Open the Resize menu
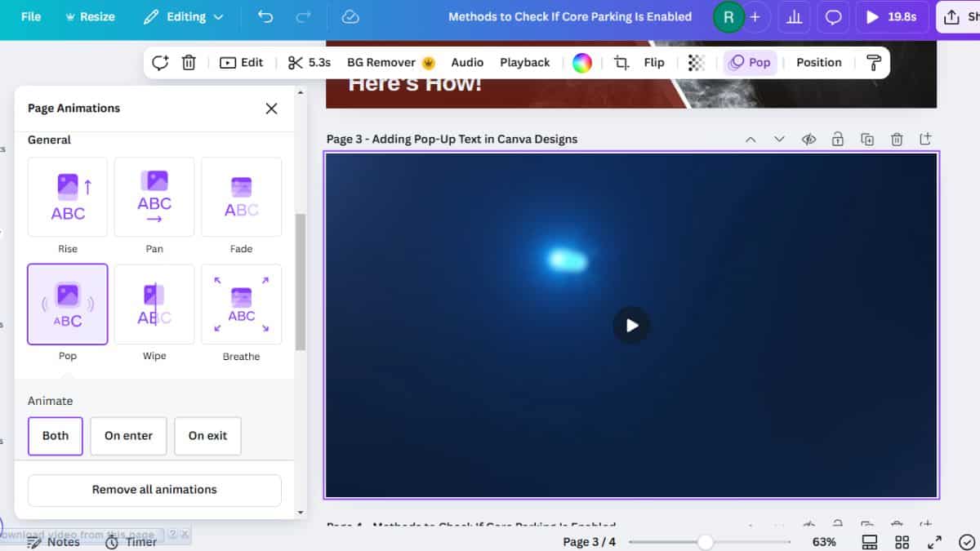The image size is (980, 551). (x=90, y=17)
